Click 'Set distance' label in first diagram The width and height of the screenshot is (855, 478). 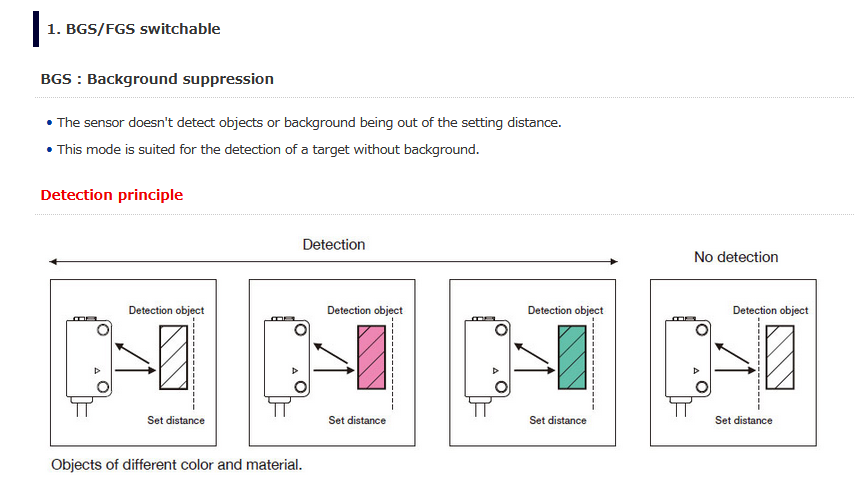(x=176, y=420)
